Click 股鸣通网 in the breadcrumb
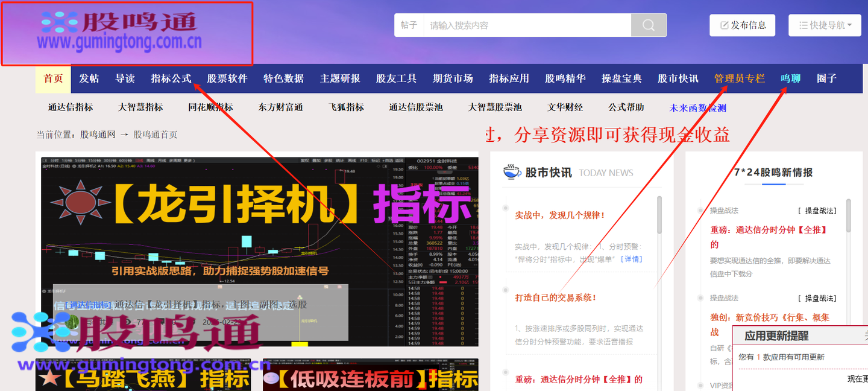 tap(98, 135)
